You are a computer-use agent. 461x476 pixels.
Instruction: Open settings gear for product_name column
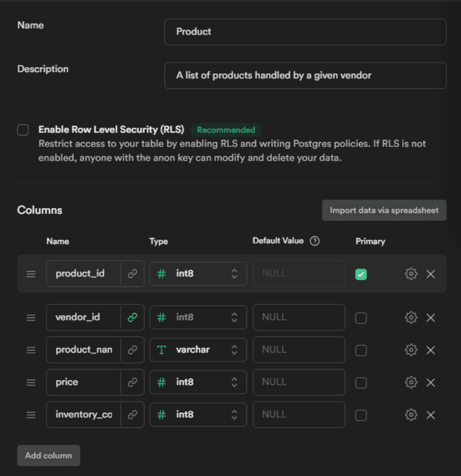(x=410, y=350)
